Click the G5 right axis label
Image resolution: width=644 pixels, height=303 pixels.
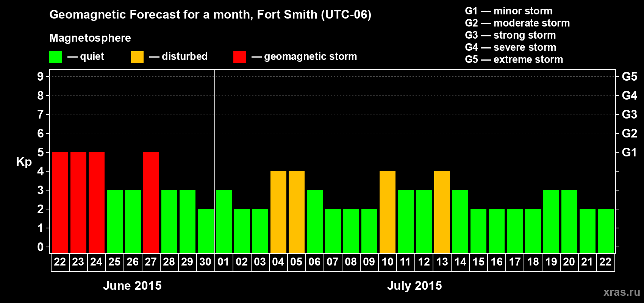[x=630, y=77]
